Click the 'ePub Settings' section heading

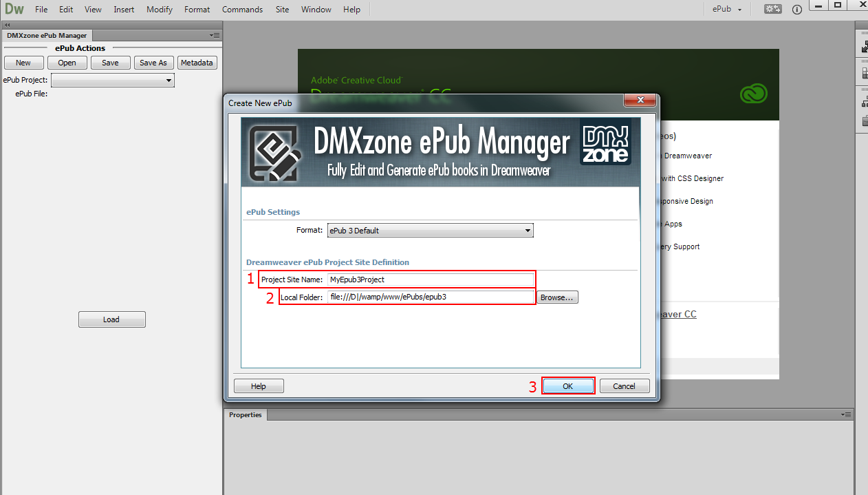pos(273,212)
